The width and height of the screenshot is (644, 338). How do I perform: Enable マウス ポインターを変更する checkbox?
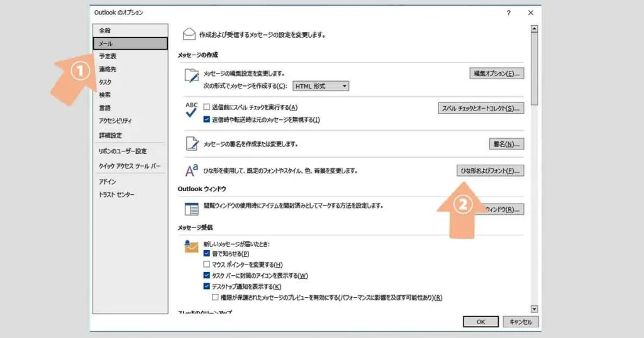(206, 264)
